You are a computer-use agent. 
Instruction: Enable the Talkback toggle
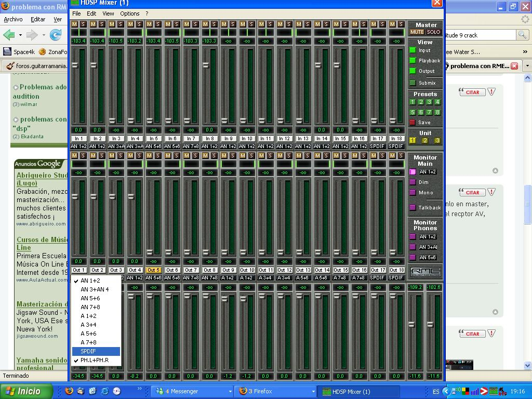(413, 208)
